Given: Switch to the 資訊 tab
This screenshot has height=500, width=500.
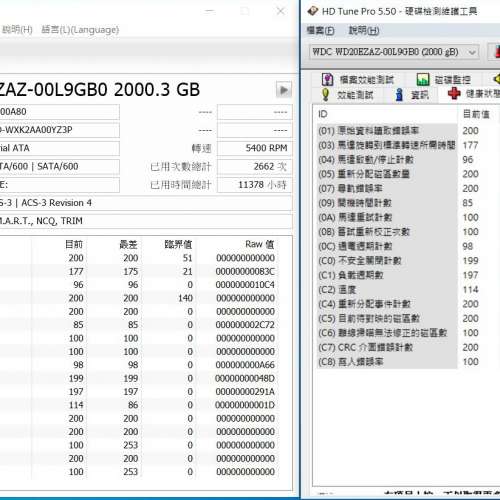Looking at the screenshot, I should click(x=412, y=95).
